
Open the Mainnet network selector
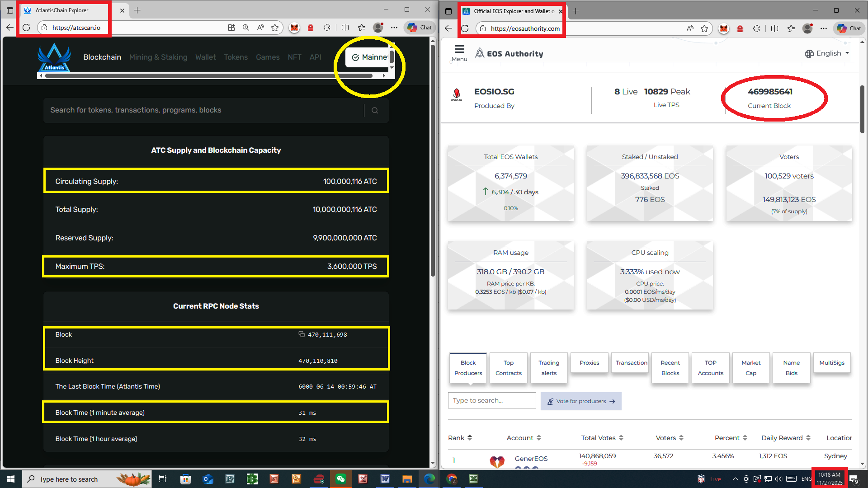pyautogui.click(x=370, y=57)
